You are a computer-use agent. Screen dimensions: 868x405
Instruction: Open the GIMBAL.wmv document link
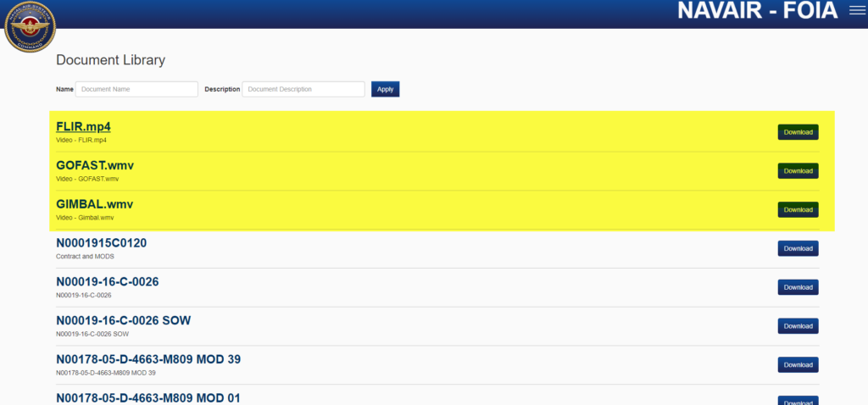94,204
